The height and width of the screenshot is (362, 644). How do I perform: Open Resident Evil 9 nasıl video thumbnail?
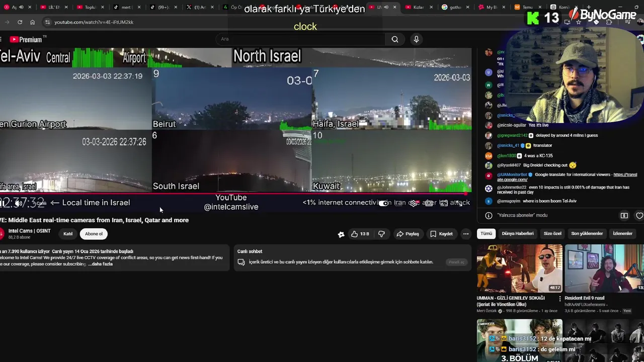click(x=604, y=268)
